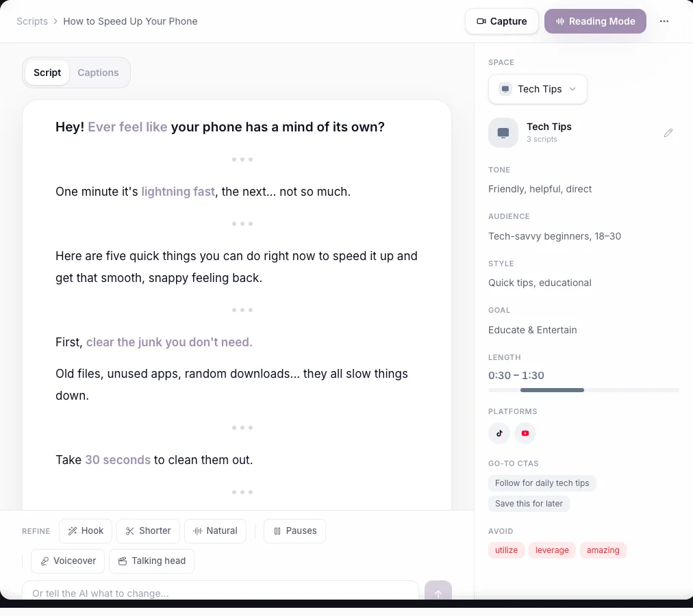Viewport: 693px width, 616px height.
Task: Click the AI change request input field
Action: click(x=220, y=592)
